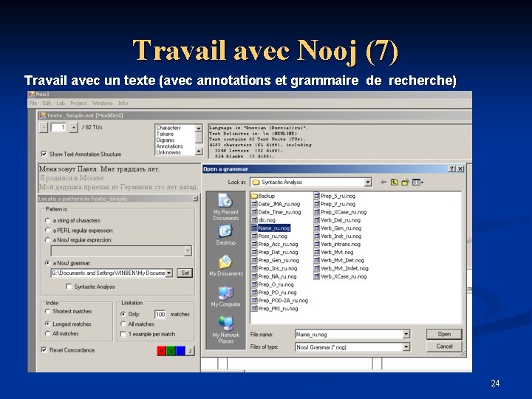Viewport: 532px width, 399px height.
Task: Pick the red concordance color swatch
Action: pos(162,351)
